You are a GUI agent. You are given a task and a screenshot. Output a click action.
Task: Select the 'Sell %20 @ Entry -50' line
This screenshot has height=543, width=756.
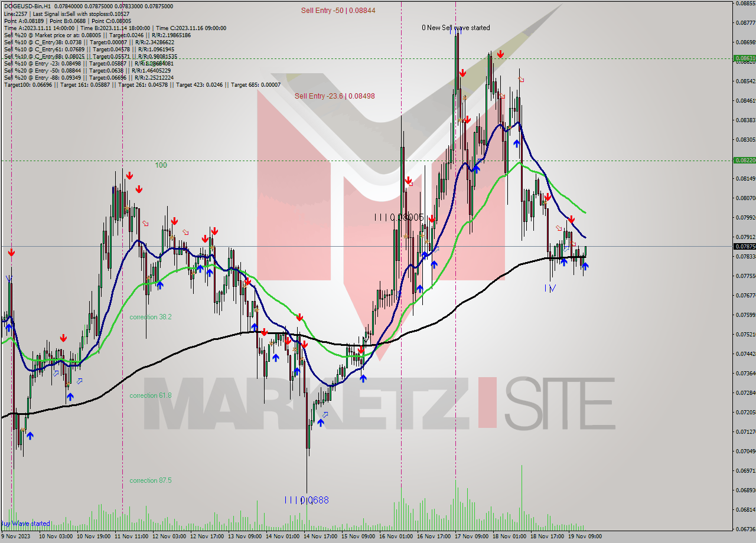tap(87, 71)
